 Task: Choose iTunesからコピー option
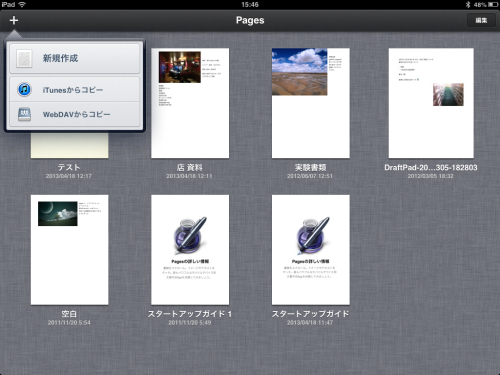coord(75,90)
